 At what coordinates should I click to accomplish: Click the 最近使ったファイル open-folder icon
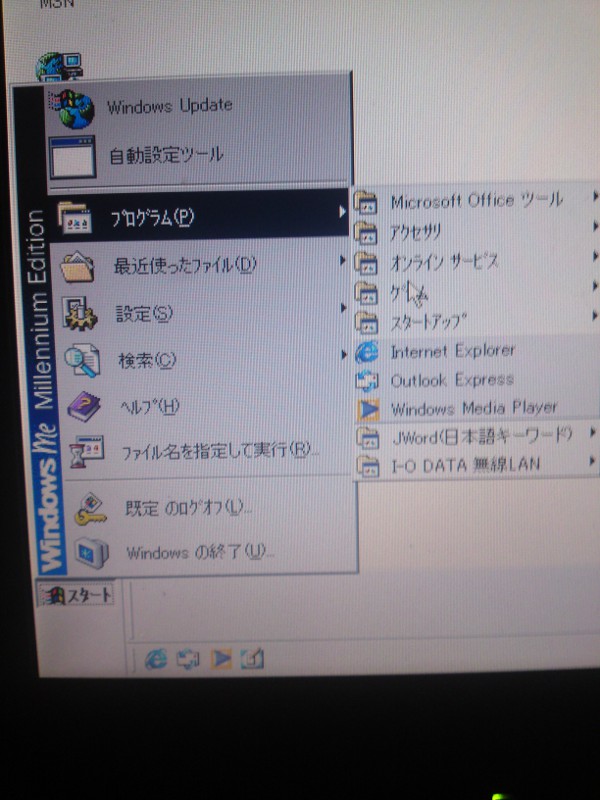(x=77, y=267)
